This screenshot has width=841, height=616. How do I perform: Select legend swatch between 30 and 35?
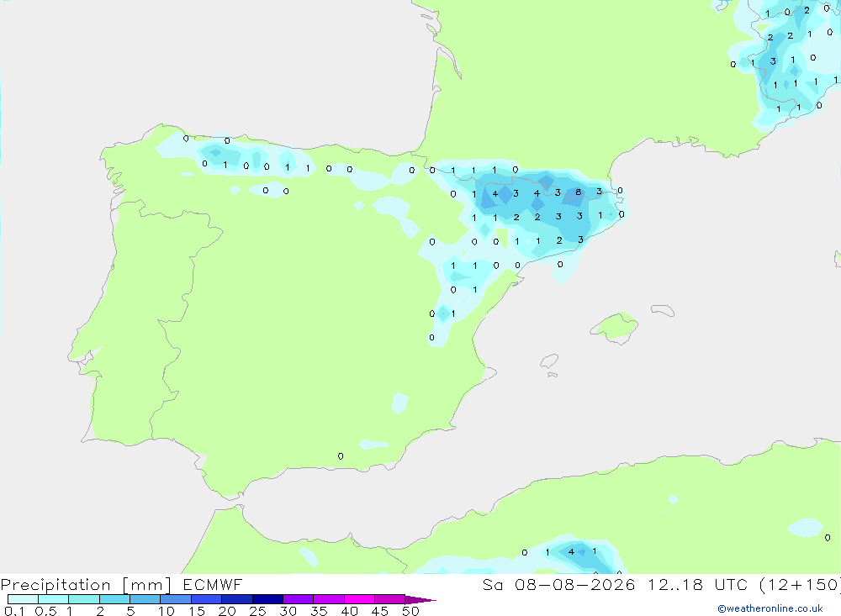point(299,599)
